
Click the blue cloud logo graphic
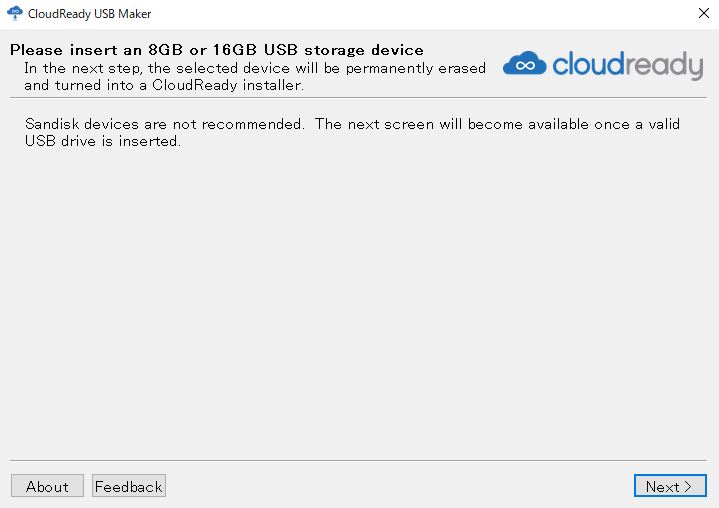point(523,64)
